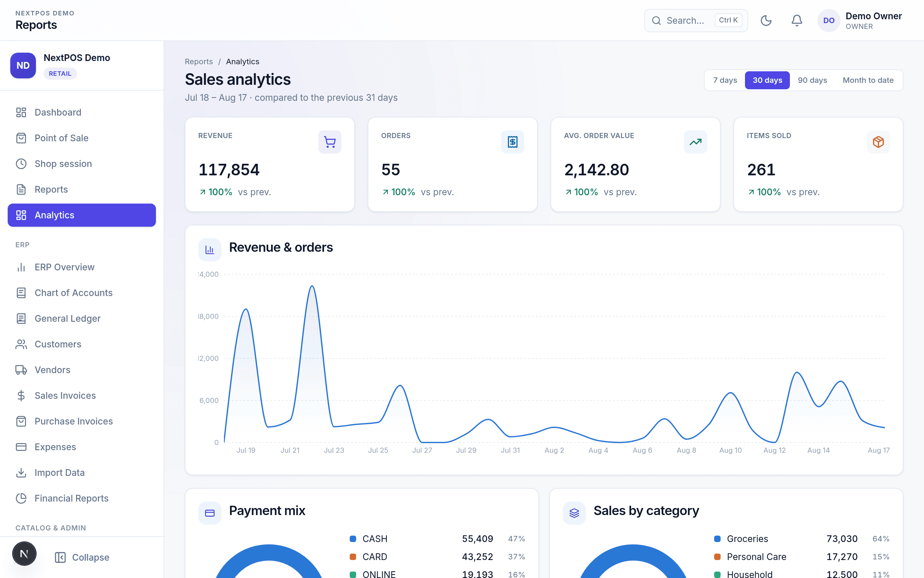The height and width of the screenshot is (578, 924).
Task: Click the ERP Overview bar chart icon
Action: click(21, 267)
